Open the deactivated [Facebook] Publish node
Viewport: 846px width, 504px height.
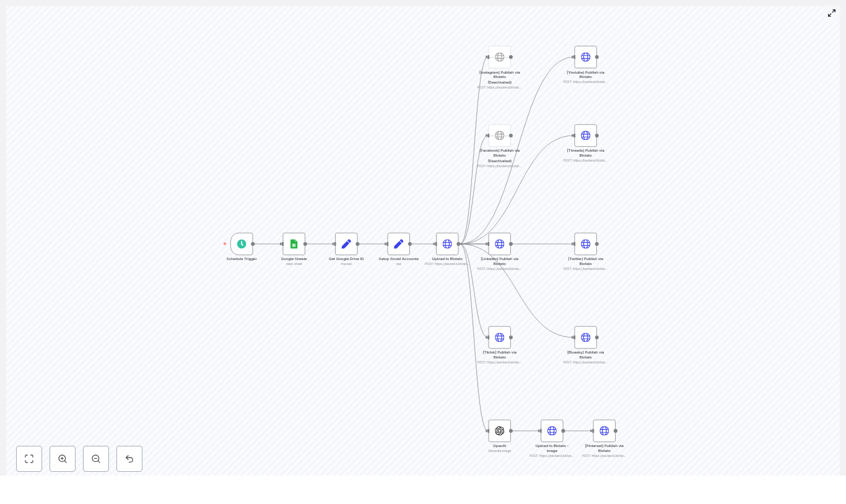(x=500, y=136)
